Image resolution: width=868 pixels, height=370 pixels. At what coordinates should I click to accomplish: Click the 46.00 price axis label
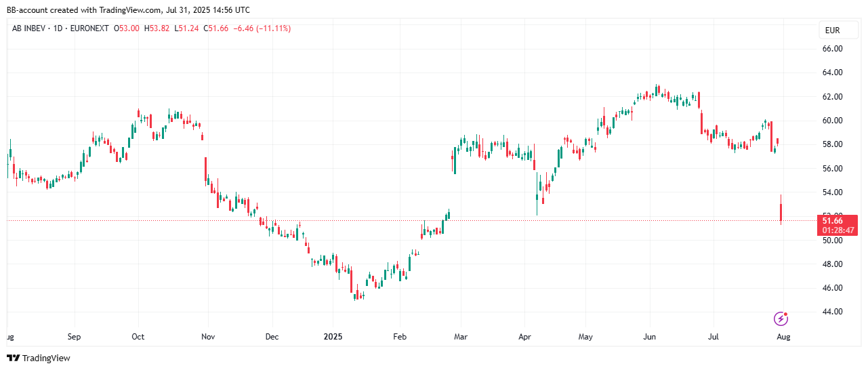(x=832, y=288)
